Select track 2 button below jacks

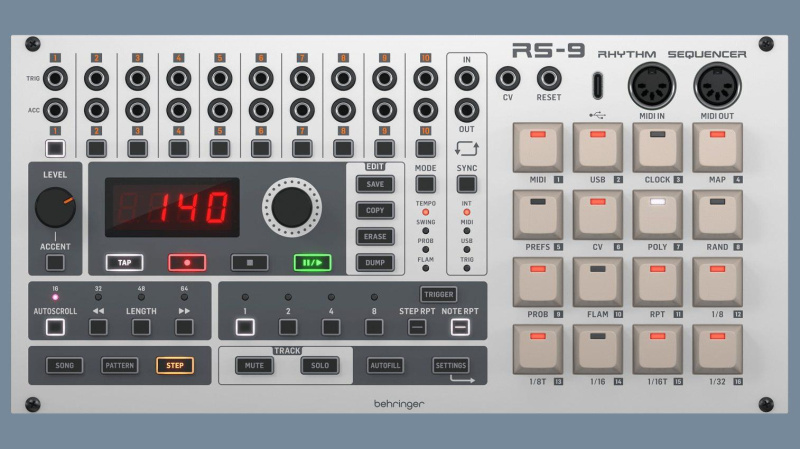96,148
